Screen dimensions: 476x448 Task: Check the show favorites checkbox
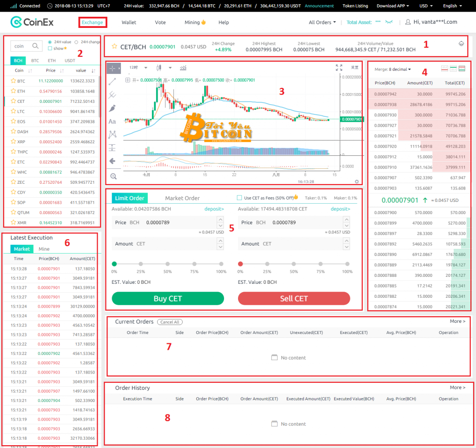tap(50, 48)
